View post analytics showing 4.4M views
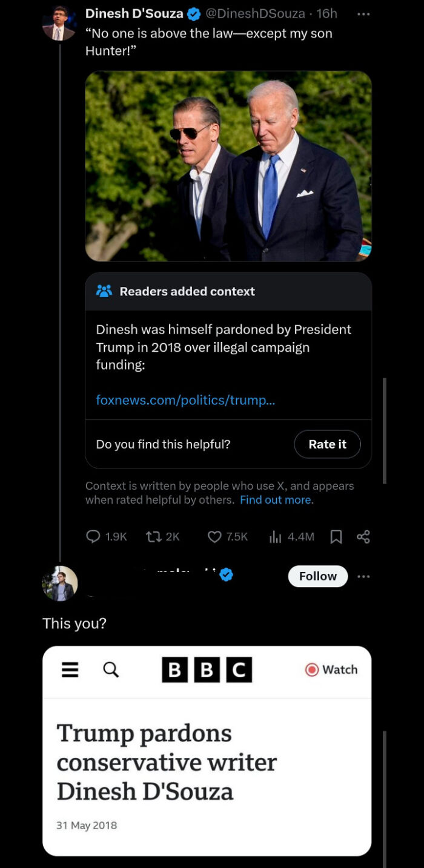Image resolution: width=424 pixels, height=868 pixels. pos(276,536)
